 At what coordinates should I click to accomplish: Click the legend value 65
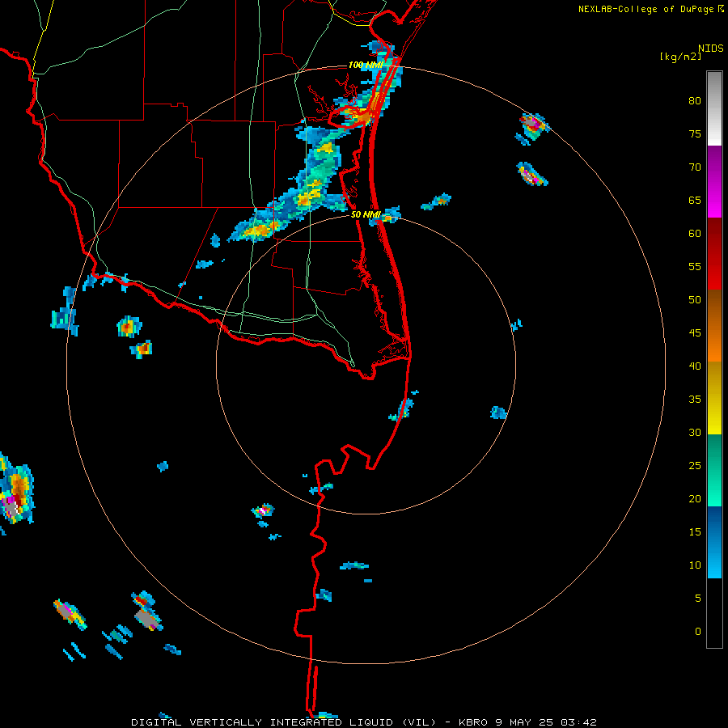tap(695, 200)
